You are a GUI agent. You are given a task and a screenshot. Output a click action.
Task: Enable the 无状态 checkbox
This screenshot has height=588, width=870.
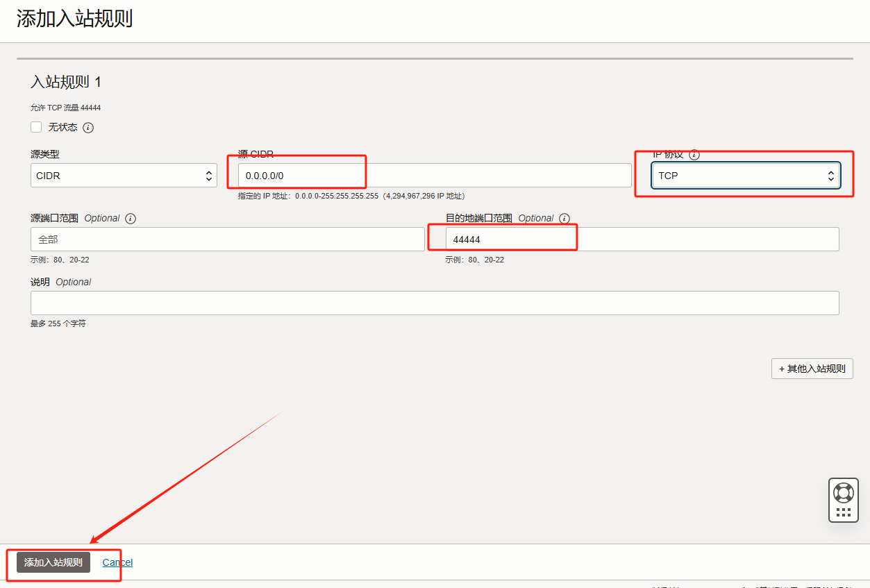[36, 127]
